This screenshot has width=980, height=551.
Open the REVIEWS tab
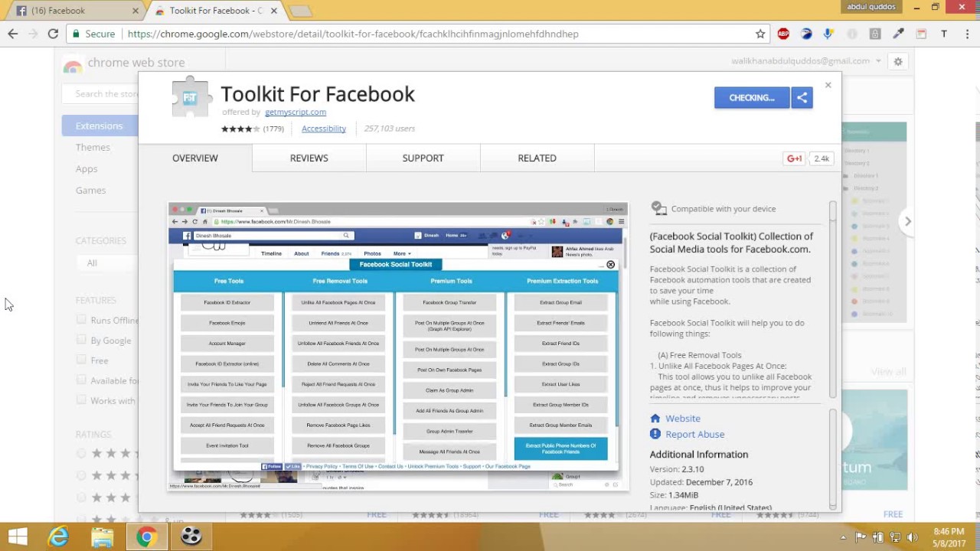(309, 158)
